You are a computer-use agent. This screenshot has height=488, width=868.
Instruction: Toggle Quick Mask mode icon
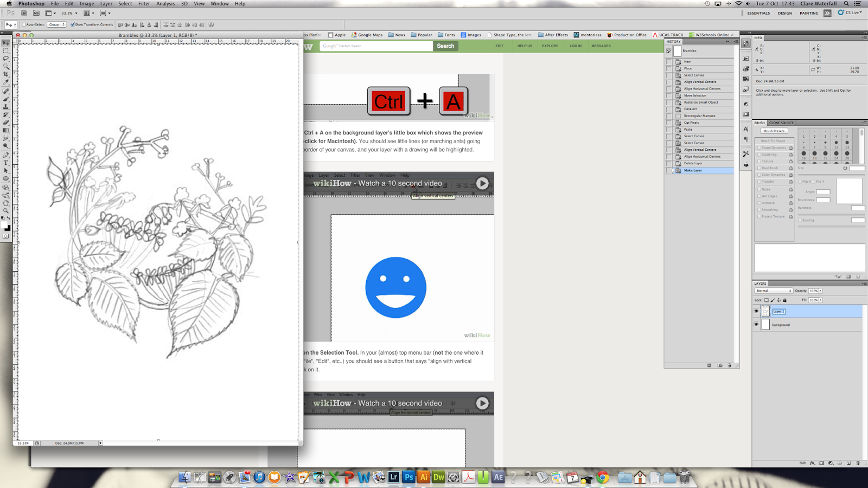[6, 236]
